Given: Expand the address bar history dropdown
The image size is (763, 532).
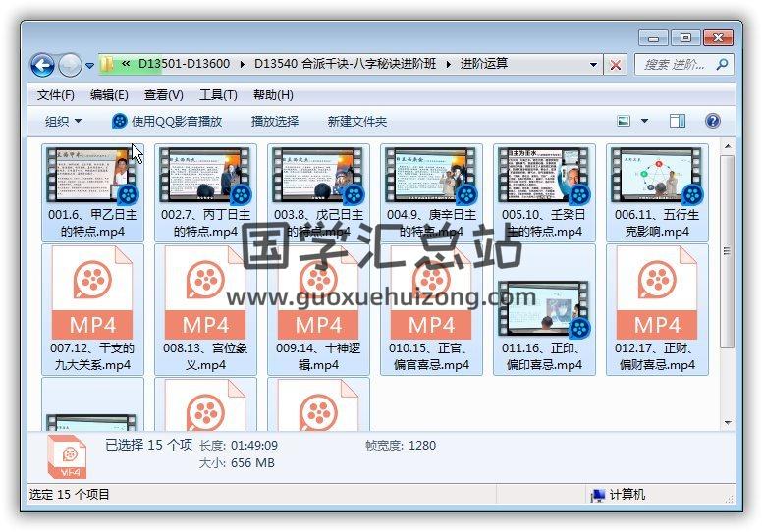Looking at the screenshot, I should pyautogui.click(x=594, y=65).
